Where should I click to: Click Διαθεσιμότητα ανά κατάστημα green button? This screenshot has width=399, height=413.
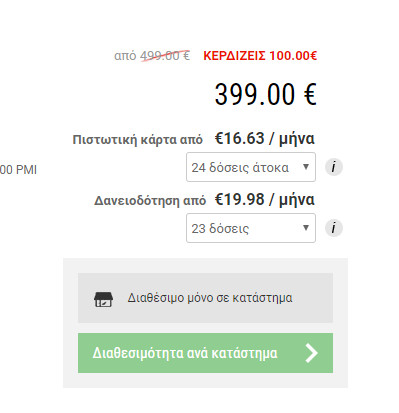(205, 353)
